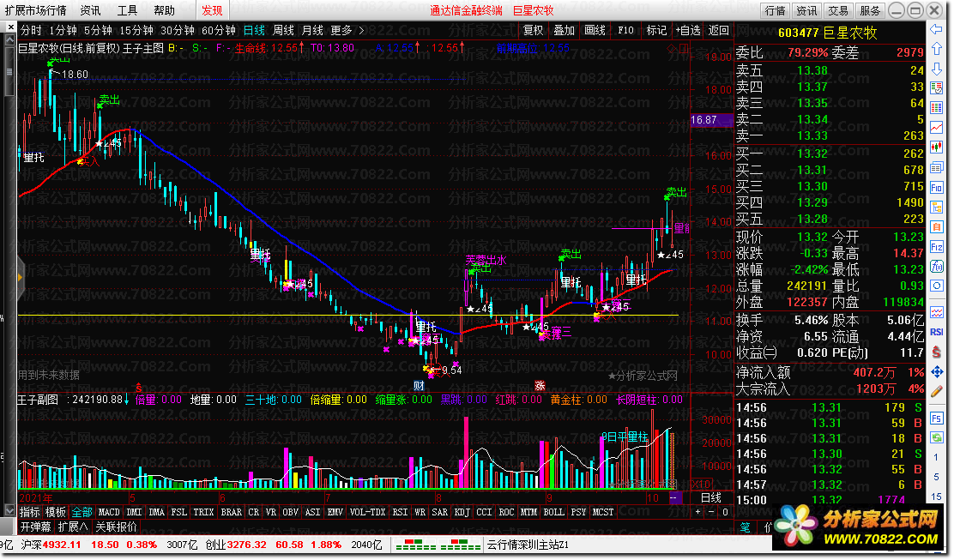Open the colored grid quotes icon
This screenshot has height=560, width=954.
(x=936, y=107)
